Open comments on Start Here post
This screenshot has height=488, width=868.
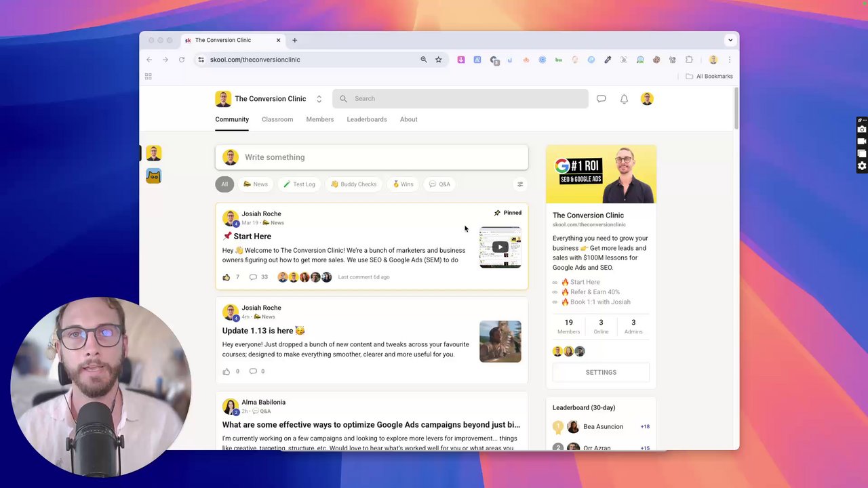253,277
